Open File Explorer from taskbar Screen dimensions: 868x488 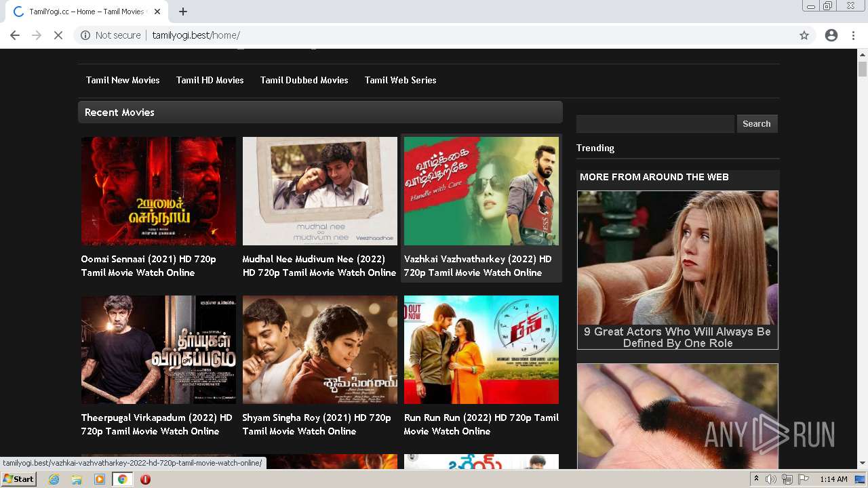[77, 479]
